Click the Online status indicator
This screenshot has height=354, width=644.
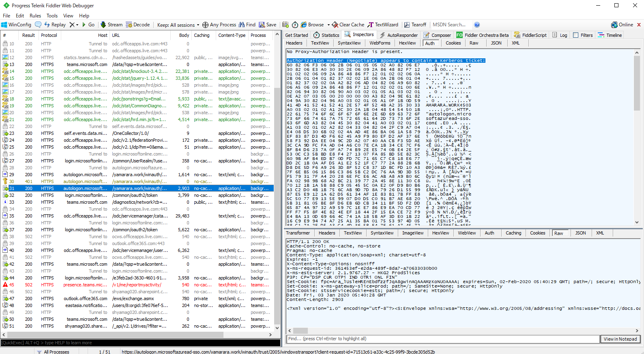tap(622, 25)
